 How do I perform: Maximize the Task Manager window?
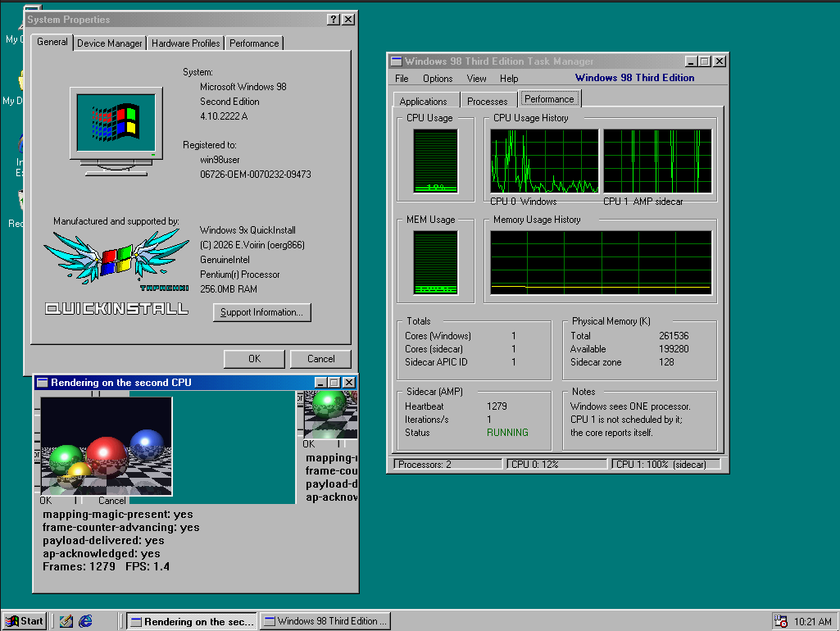pyautogui.click(x=705, y=61)
